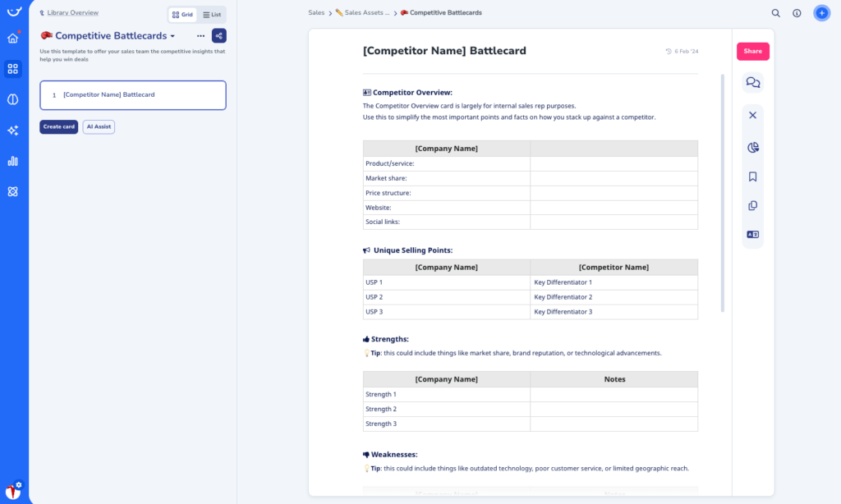Click the sparkles AI icon in sidebar
Image resolution: width=841 pixels, height=504 pixels.
pyautogui.click(x=12, y=131)
